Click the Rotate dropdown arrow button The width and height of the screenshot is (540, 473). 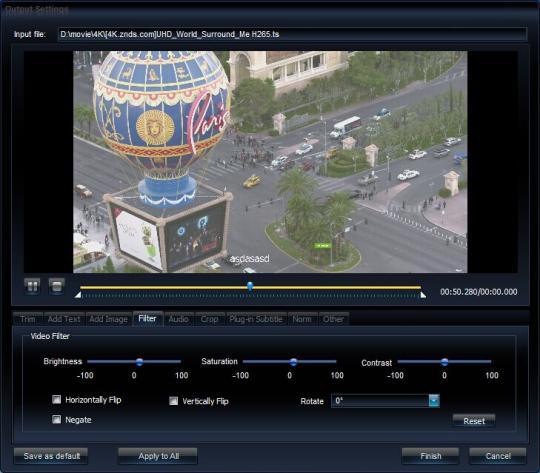point(434,401)
